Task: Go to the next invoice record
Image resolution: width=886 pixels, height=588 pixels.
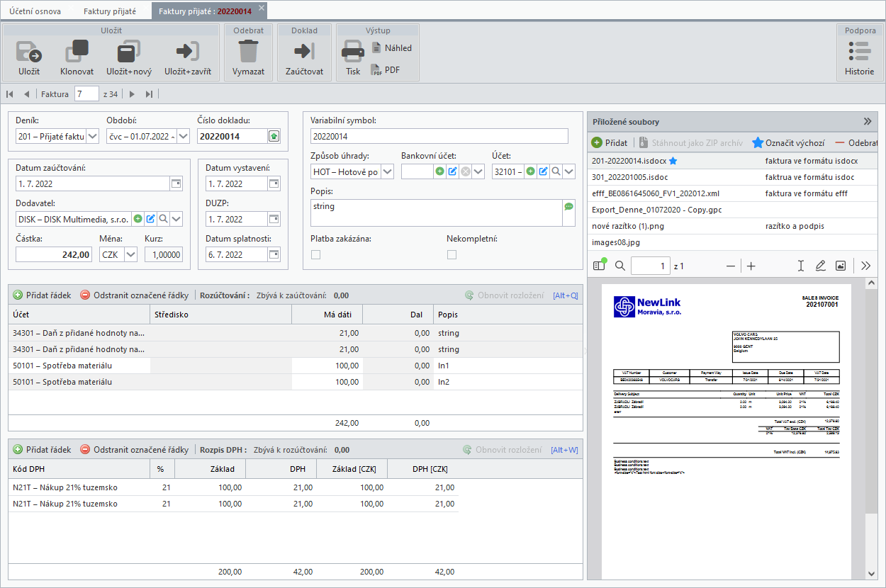Action: (132, 94)
